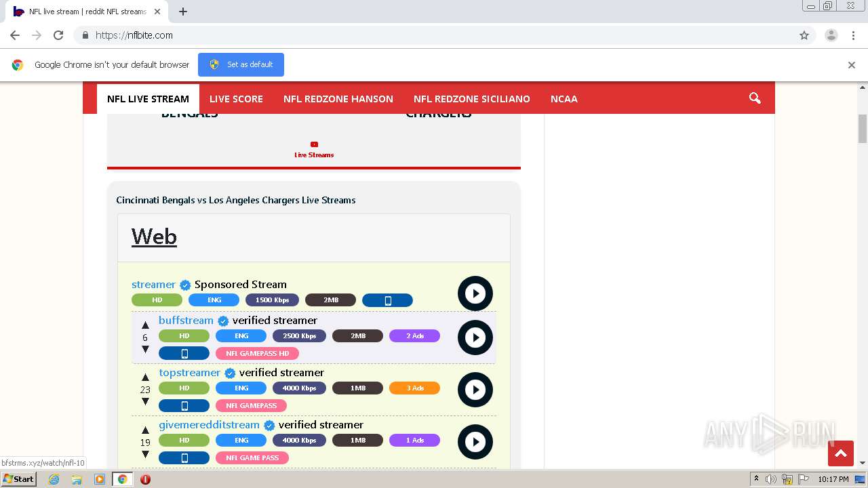The width and height of the screenshot is (868, 488).
Task: Select the NFL live stream browser tab
Action: (x=86, y=12)
